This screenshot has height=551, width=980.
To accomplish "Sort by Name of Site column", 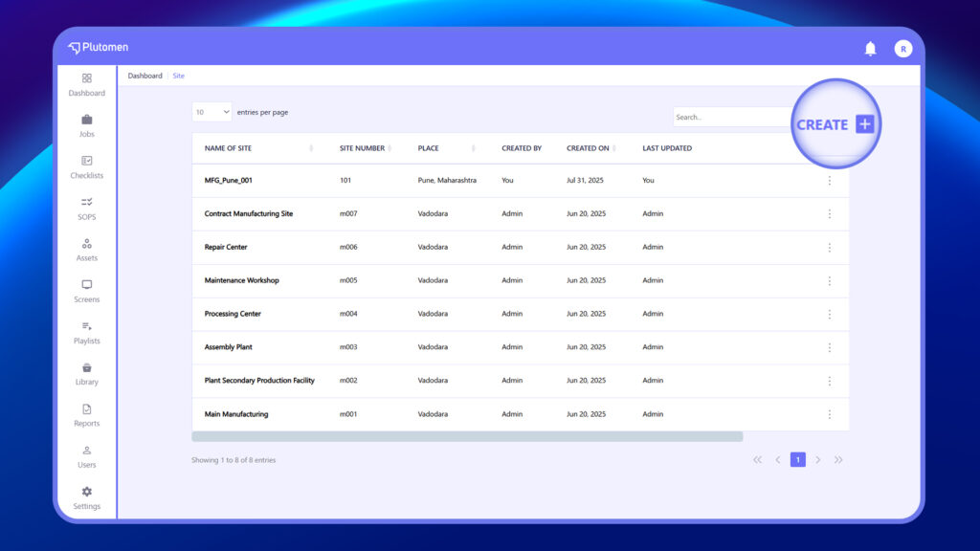I will pyautogui.click(x=311, y=148).
